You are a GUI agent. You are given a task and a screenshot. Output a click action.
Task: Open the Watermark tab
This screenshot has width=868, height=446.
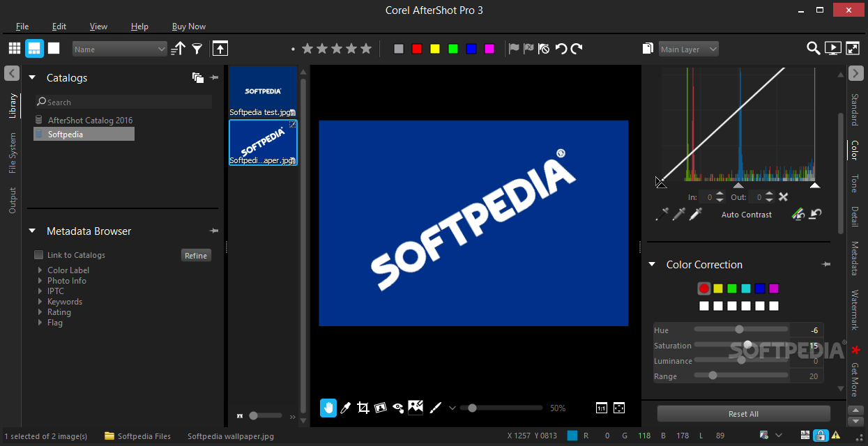[x=854, y=310]
